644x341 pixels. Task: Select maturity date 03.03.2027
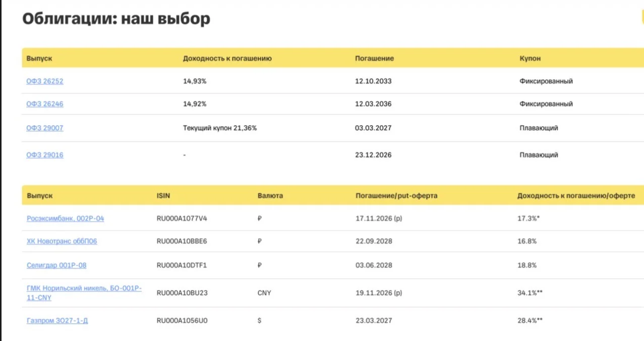[x=373, y=128]
